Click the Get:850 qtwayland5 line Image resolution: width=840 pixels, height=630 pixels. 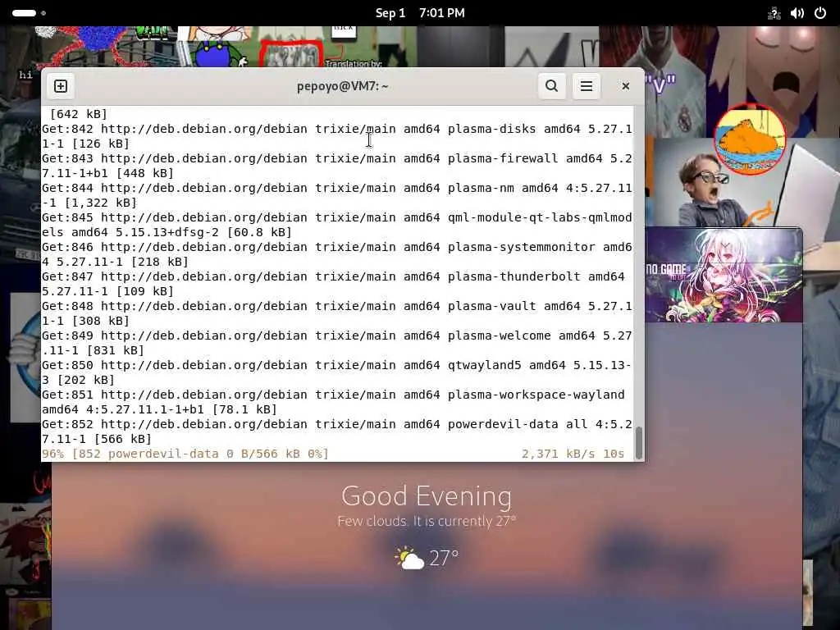[337, 372]
